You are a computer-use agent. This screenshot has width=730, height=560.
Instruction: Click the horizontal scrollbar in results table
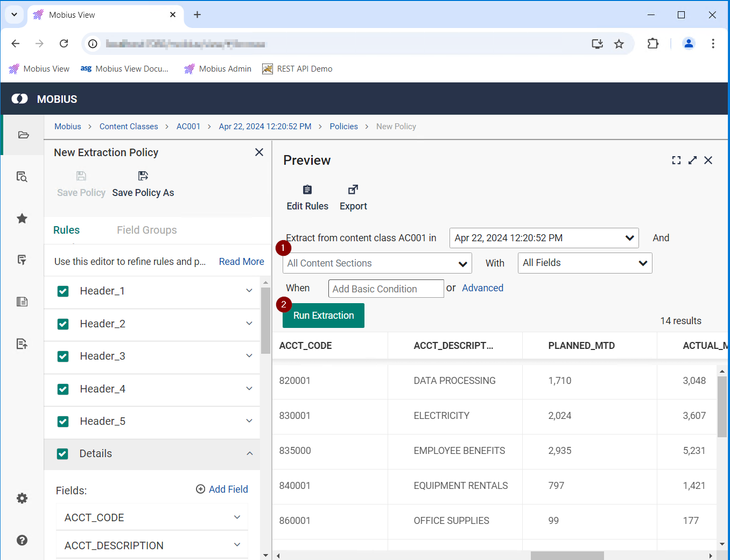click(567, 555)
